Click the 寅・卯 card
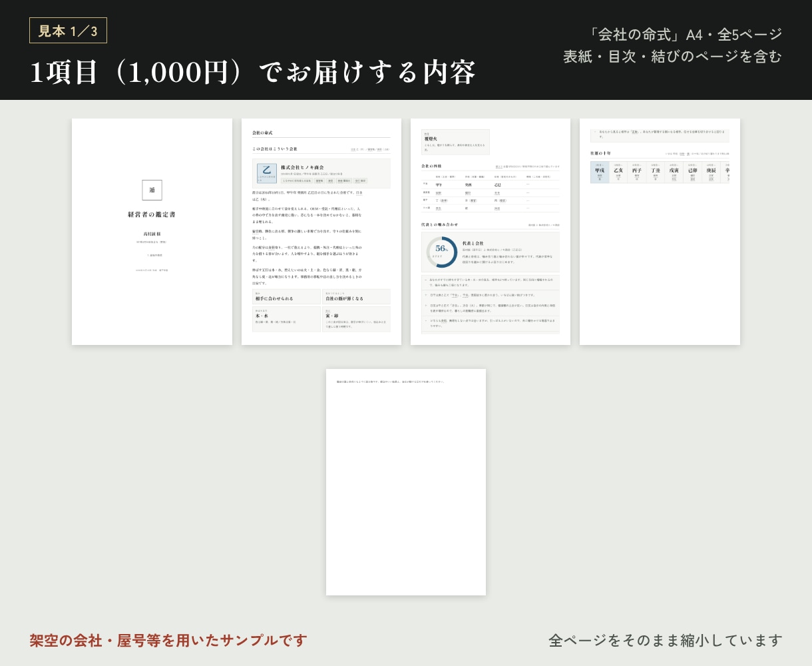Image resolution: width=812 pixels, height=666 pixels. (357, 319)
